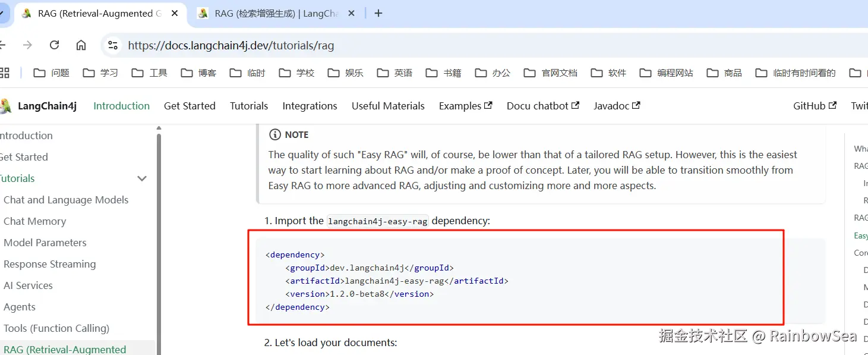The image size is (868, 355).
Task: Open Get Started in the top navbar
Action: tap(190, 106)
